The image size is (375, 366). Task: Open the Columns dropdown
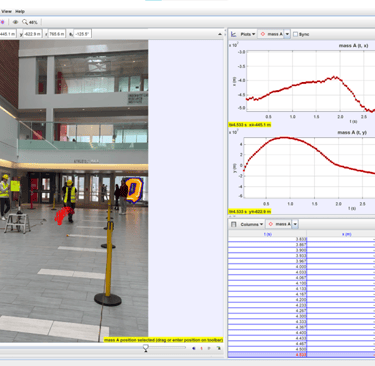(x=252, y=224)
